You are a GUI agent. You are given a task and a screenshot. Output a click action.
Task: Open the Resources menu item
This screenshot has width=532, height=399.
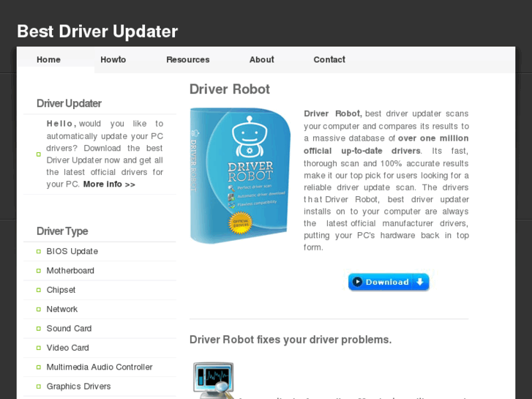(x=188, y=60)
